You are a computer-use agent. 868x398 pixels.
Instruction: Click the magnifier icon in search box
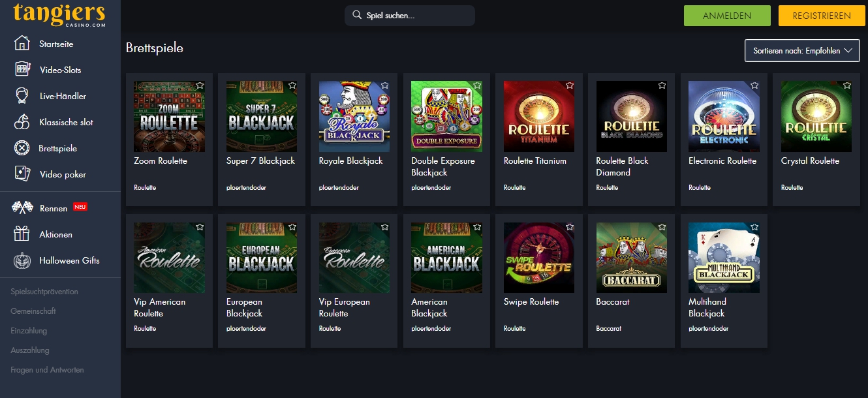(x=356, y=15)
